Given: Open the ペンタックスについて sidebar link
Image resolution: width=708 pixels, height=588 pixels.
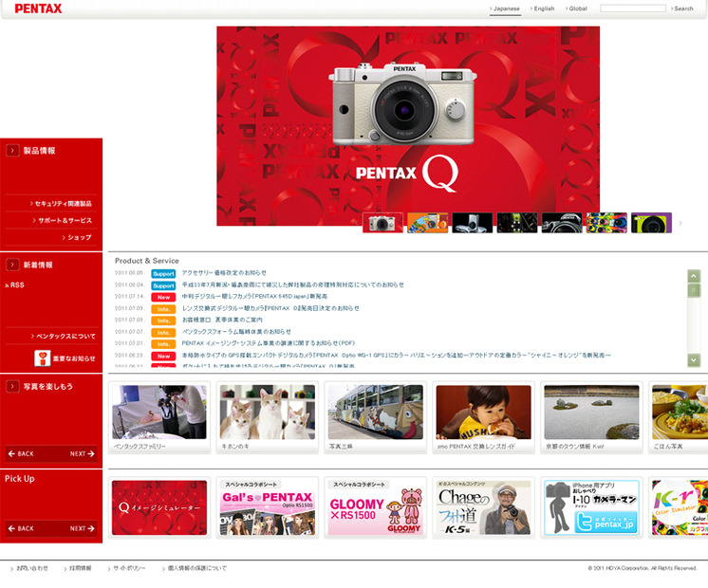Looking at the screenshot, I should [64, 336].
